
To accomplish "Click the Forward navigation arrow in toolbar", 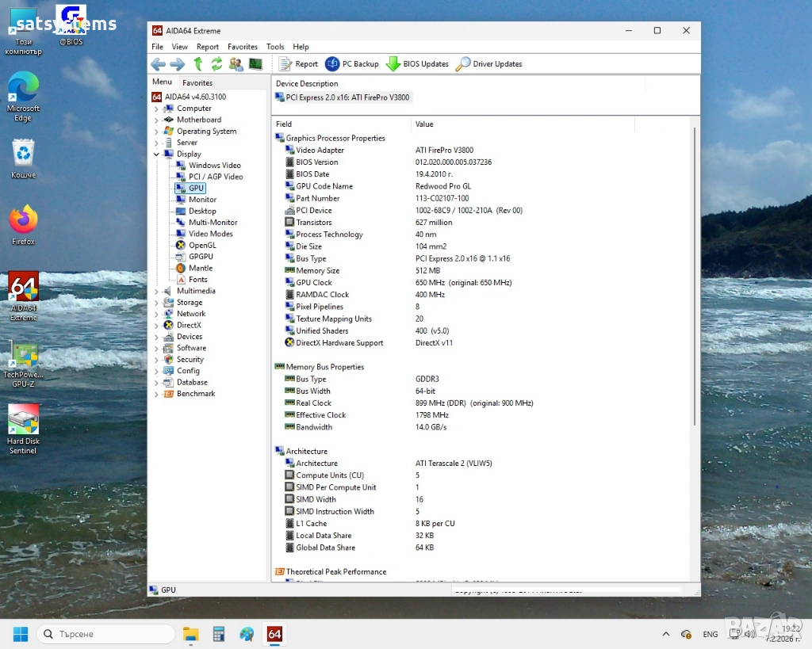I will (x=177, y=64).
